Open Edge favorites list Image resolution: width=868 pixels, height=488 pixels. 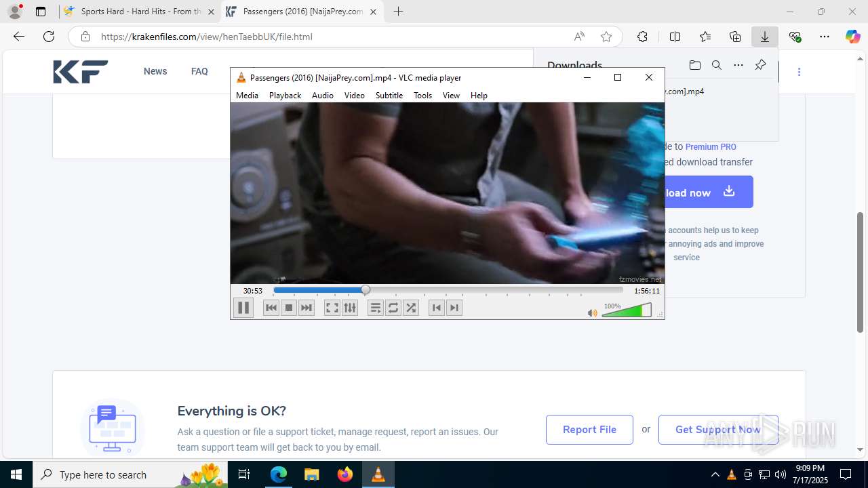click(705, 37)
